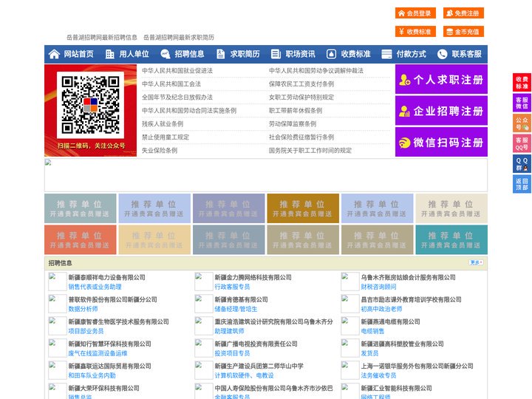Open 社会保险费征缴暂行条例 link
This screenshot has width=532, height=399.
coord(301,137)
